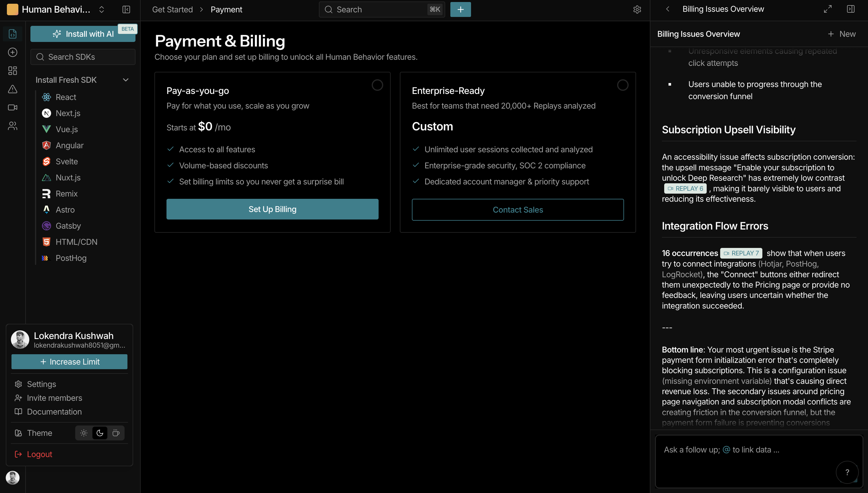Viewport: 868px width, 493px height.
Task: Open the video camera replays icon
Action: [13, 107]
